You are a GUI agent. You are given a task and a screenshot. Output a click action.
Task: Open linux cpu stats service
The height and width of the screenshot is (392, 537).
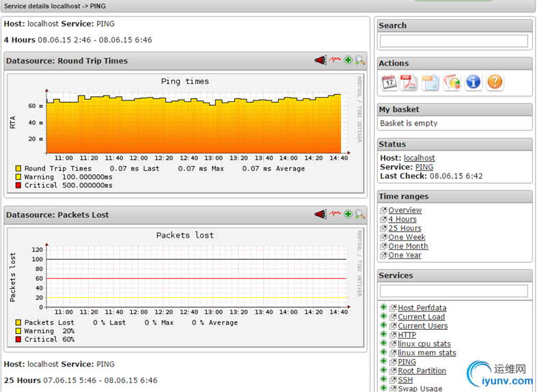tap(424, 344)
